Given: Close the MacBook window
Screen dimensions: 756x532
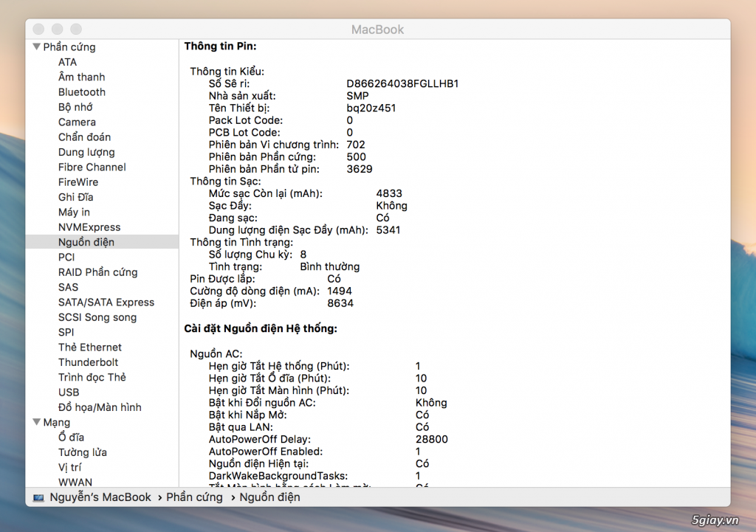Looking at the screenshot, I should (38, 30).
